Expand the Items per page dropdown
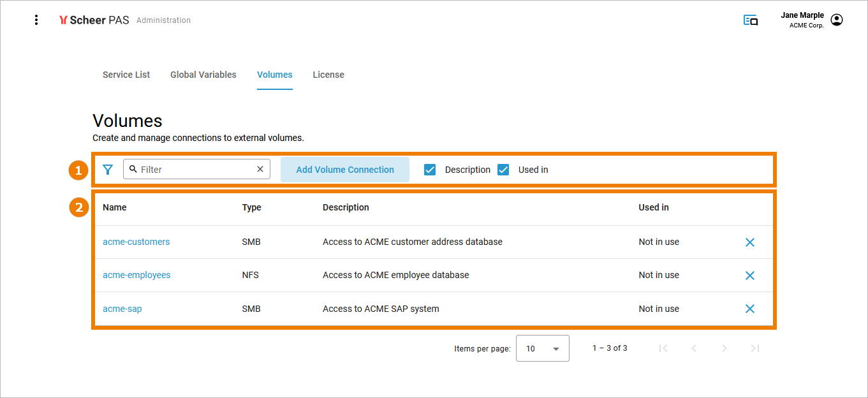The height and width of the screenshot is (398, 868). 542,349
